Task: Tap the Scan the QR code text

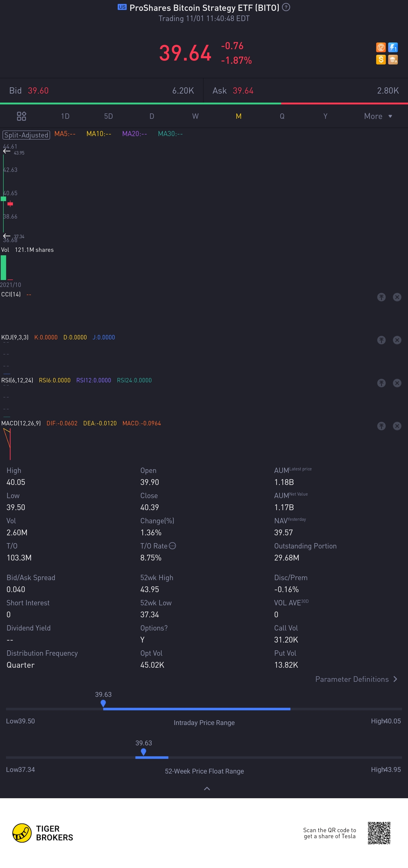Action: point(330,833)
